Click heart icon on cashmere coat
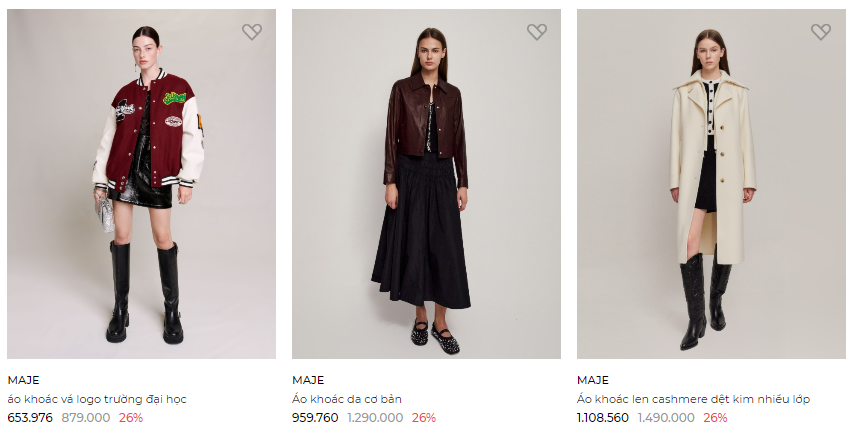Screen dimensions: 857x437 pos(821,32)
